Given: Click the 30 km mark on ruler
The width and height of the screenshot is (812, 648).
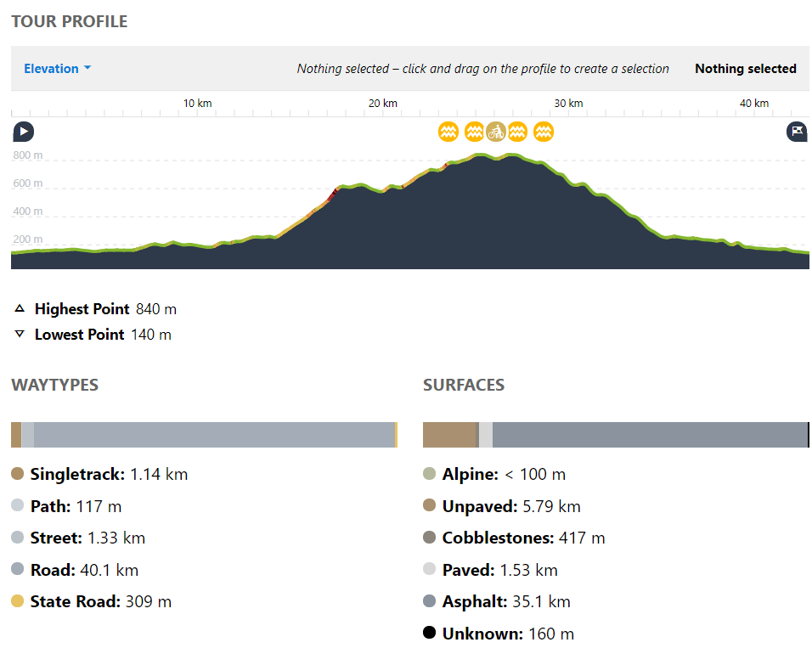Looking at the screenshot, I should (x=568, y=104).
